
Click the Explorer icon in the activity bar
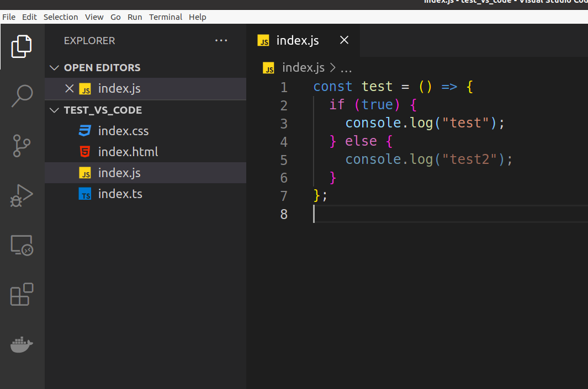22,46
